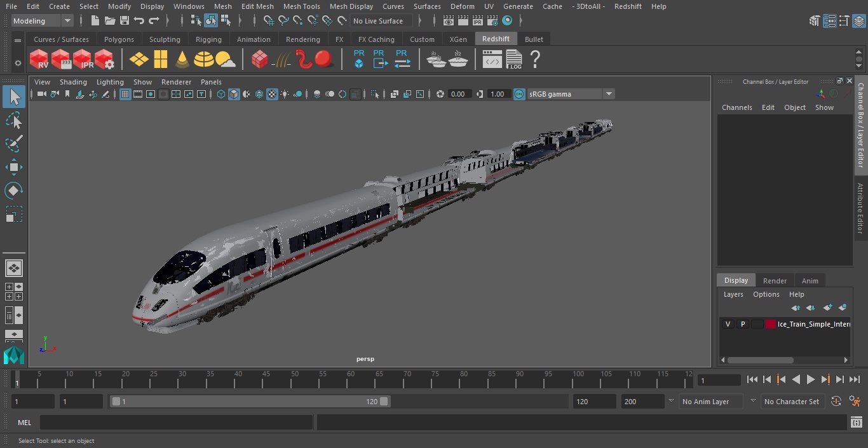Open Redshift script editor code icon
868x448 pixels.
click(x=492, y=60)
